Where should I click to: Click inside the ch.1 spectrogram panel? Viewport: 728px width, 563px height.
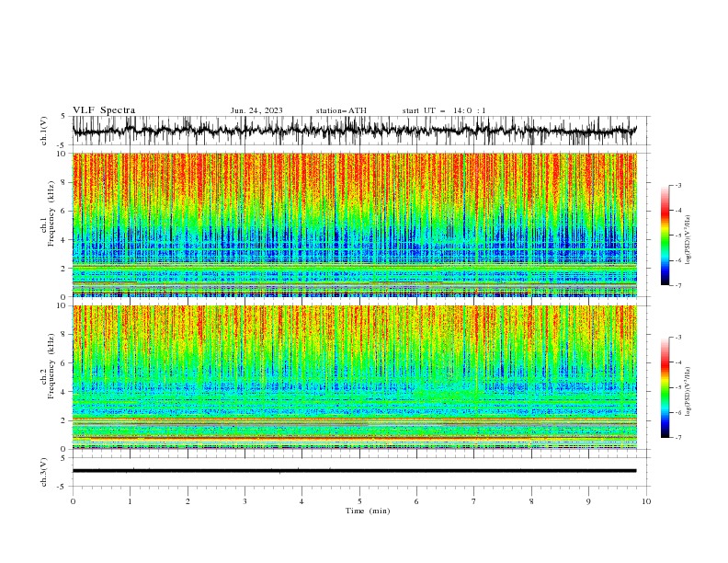pyautogui.click(x=354, y=224)
